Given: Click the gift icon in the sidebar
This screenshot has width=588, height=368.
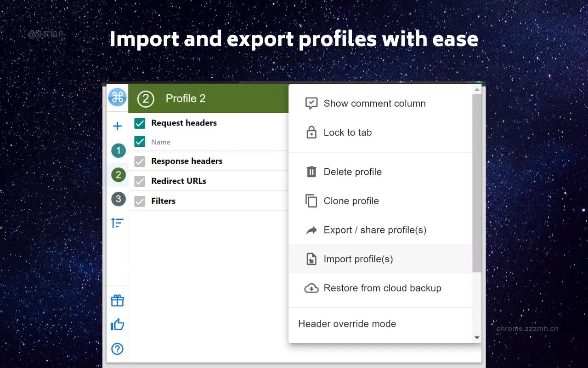Looking at the screenshot, I should pos(117,300).
